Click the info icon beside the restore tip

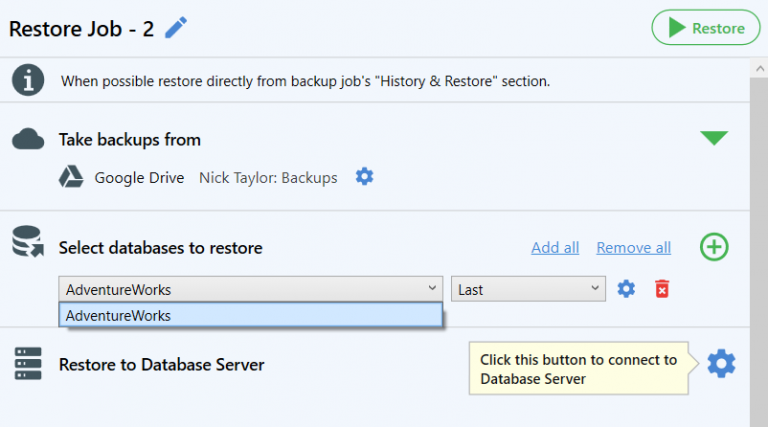tap(28, 80)
